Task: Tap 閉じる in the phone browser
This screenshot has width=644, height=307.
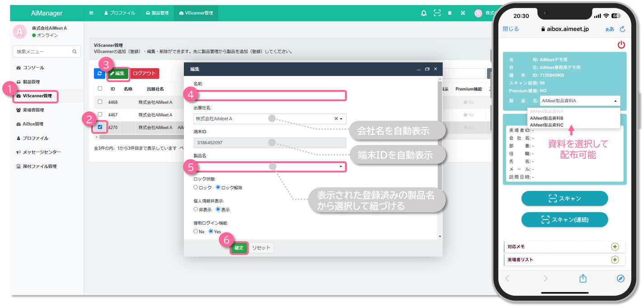Action: tap(511, 29)
